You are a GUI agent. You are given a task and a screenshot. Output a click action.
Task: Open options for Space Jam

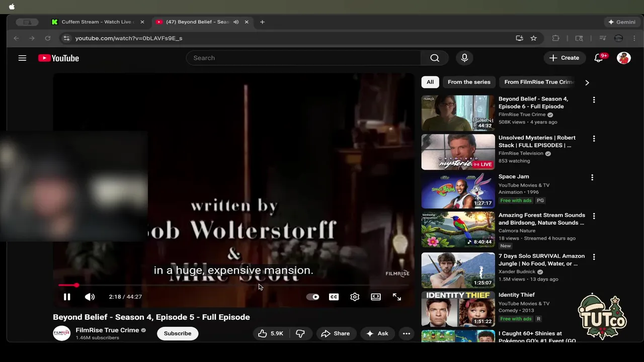click(592, 177)
